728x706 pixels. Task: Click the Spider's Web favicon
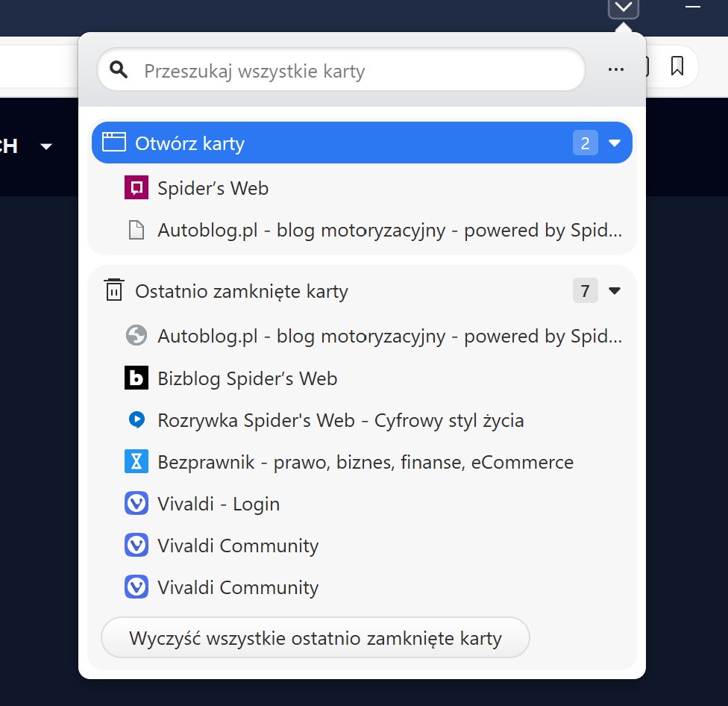click(x=136, y=187)
